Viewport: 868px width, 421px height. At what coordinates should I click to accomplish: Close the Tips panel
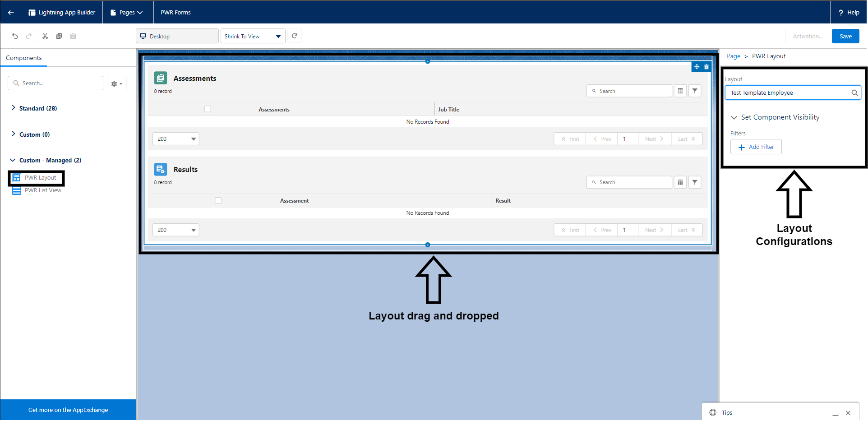click(848, 413)
